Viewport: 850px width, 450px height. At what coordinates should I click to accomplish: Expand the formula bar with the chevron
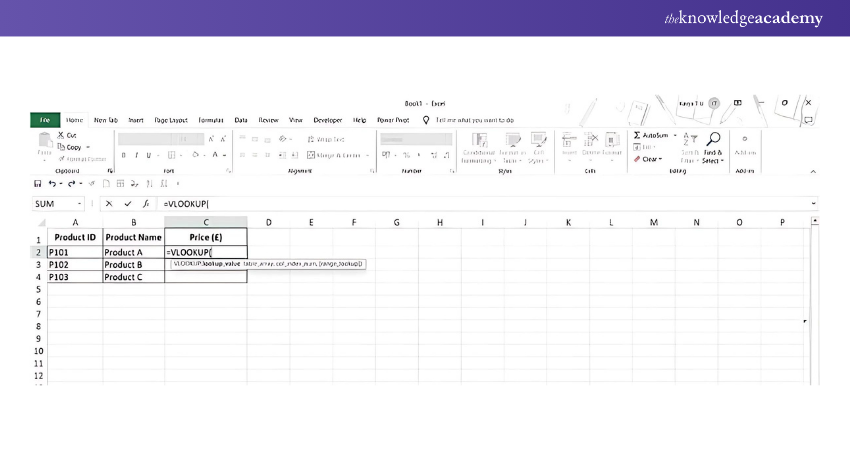point(813,203)
